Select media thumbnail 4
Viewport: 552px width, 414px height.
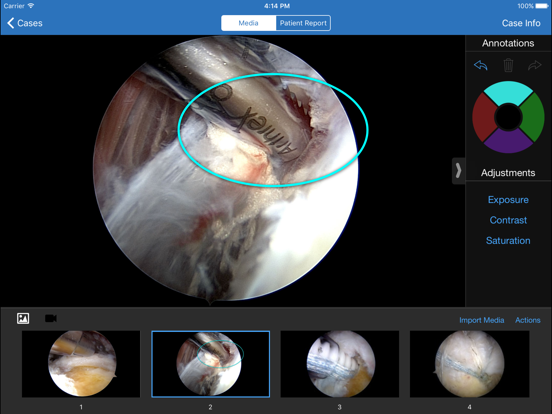click(470, 364)
